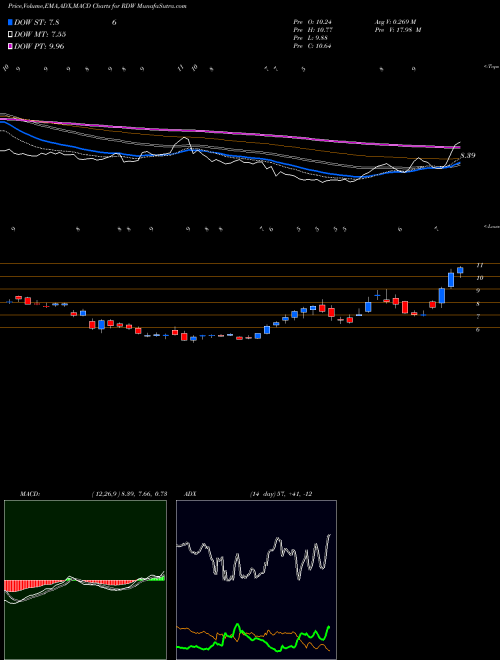The height and width of the screenshot is (660, 500).
Task: Click the price axis label 8
Action: coord(478,304)
